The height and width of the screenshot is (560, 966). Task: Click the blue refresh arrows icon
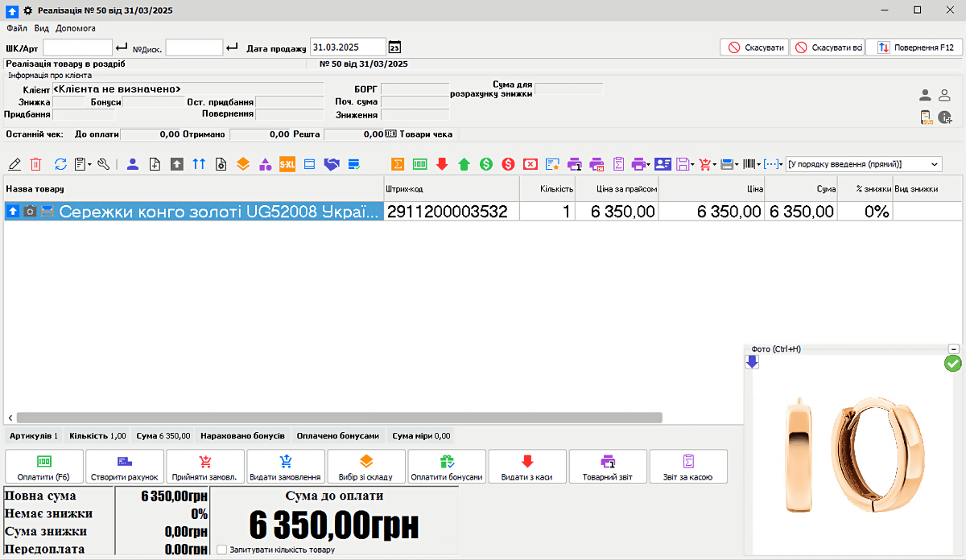coord(60,164)
